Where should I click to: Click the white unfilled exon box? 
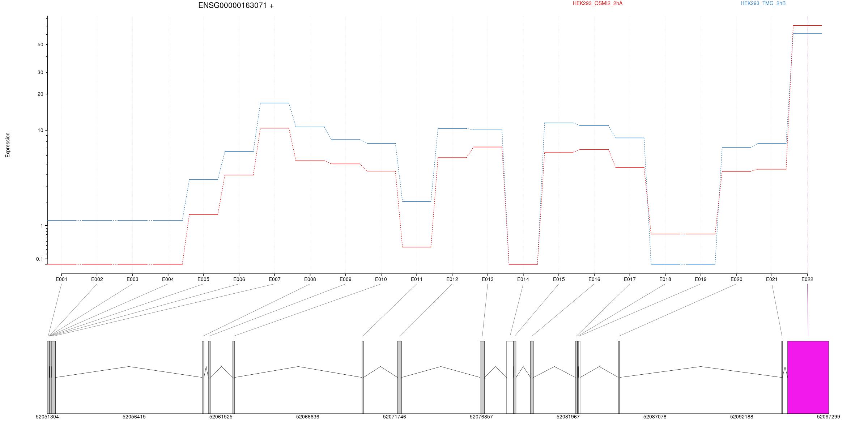tap(510, 377)
